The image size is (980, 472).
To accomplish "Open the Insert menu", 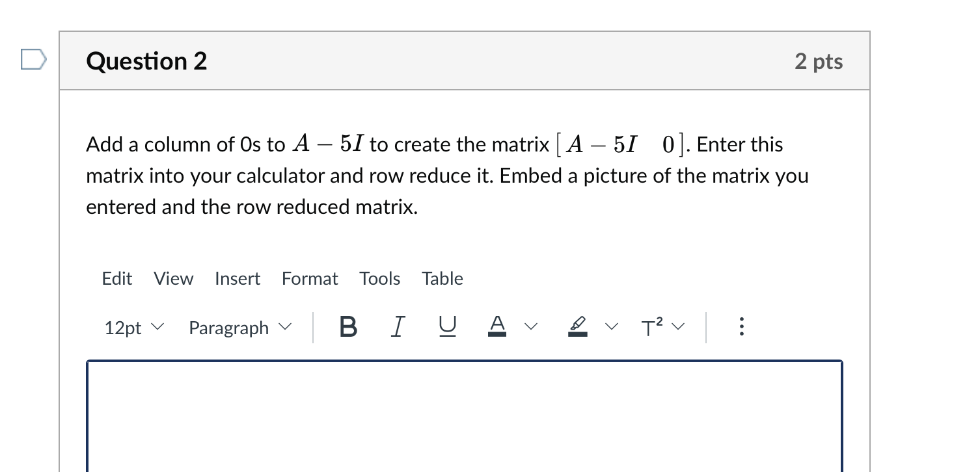I will pyautogui.click(x=238, y=278).
